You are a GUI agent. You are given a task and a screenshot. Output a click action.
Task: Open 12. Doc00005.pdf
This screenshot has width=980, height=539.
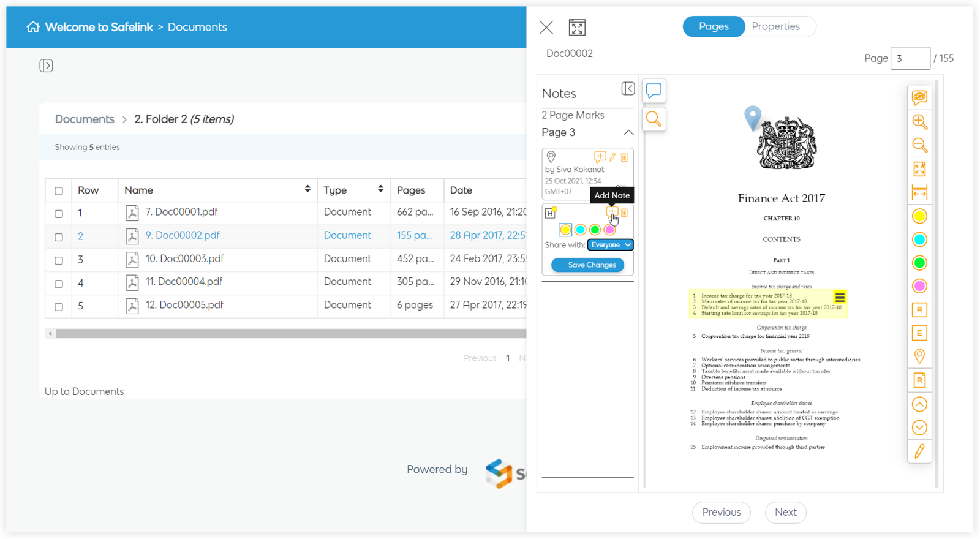point(184,305)
